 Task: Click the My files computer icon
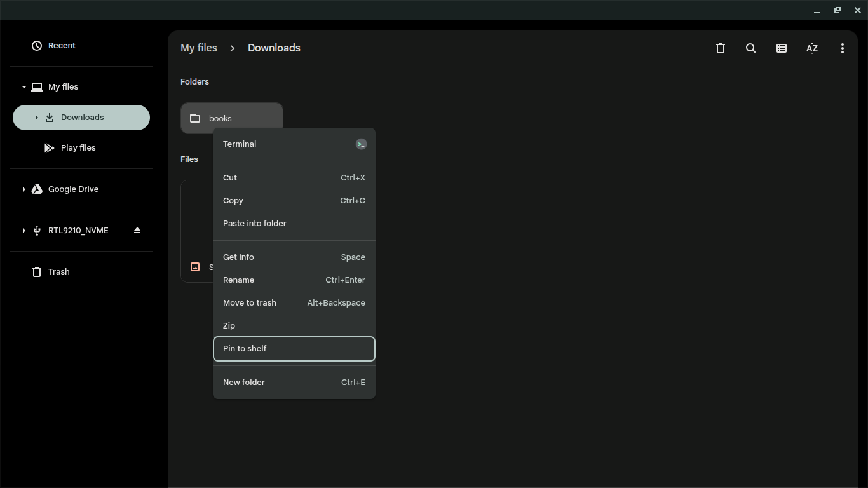[x=37, y=87]
